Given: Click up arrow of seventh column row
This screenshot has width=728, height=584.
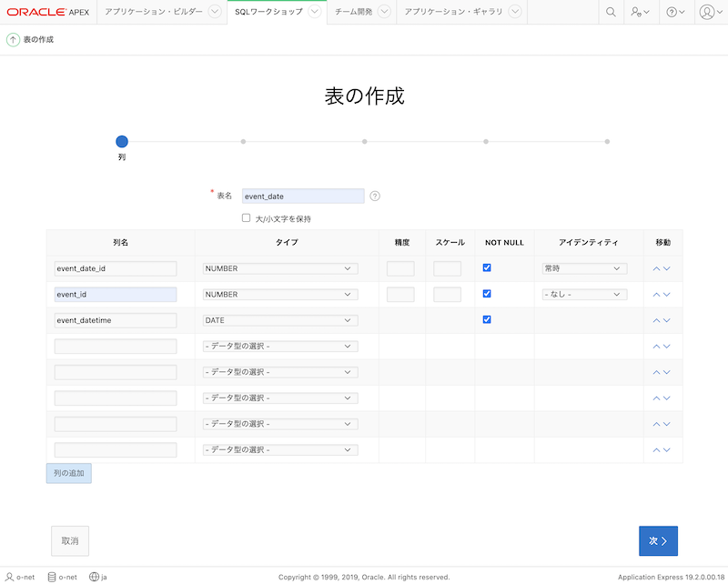Looking at the screenshot, I should pyautogui.click(x=656, y=425).
